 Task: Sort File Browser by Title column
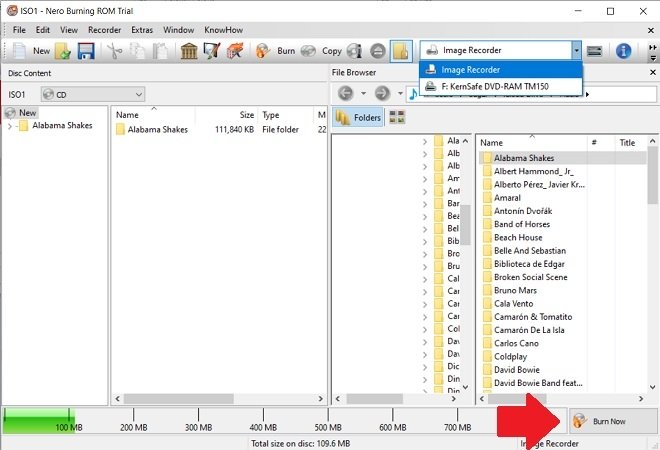coord(631,143)
